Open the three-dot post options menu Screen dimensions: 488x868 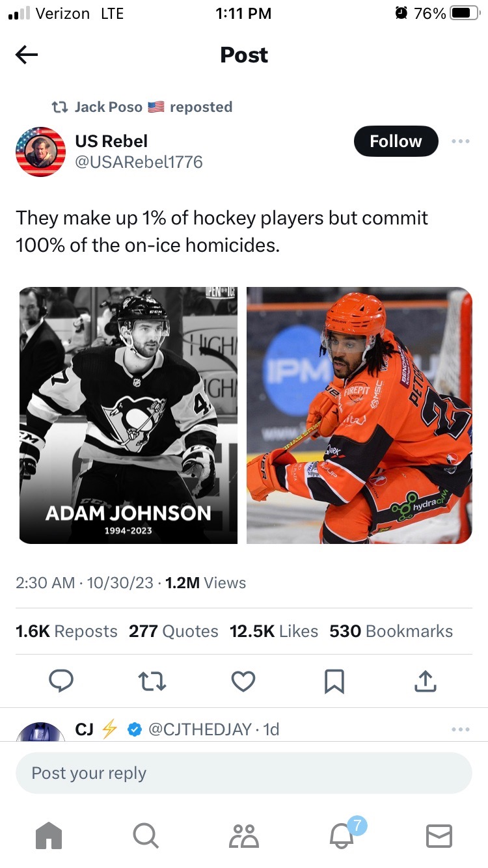click(460, 141)
